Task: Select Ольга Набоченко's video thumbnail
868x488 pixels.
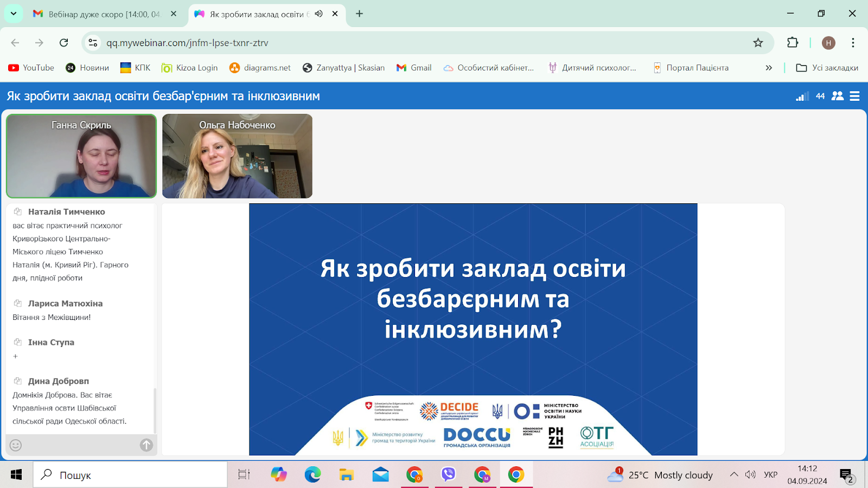Action: pyautogui.click(x=237, y=156)
